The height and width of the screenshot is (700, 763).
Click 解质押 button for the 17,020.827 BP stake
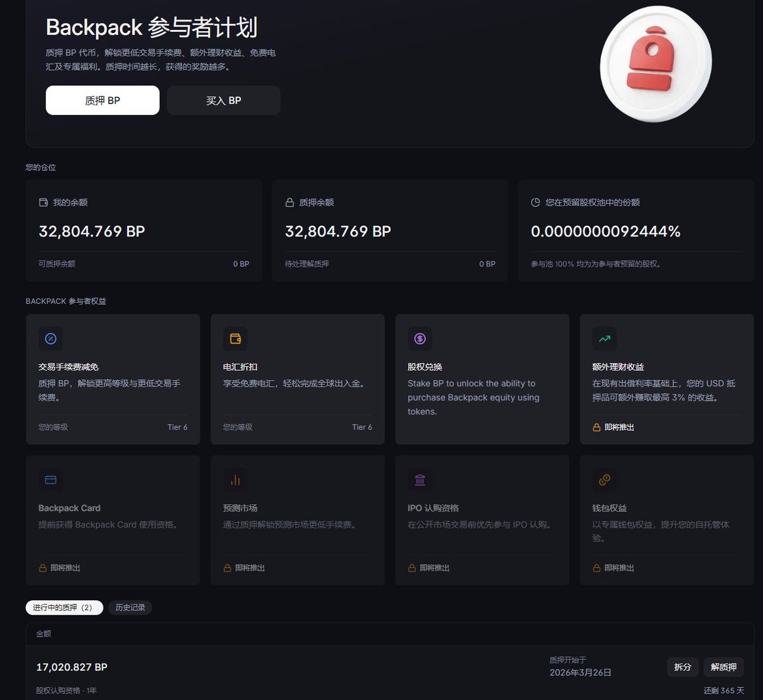(724, 667)
